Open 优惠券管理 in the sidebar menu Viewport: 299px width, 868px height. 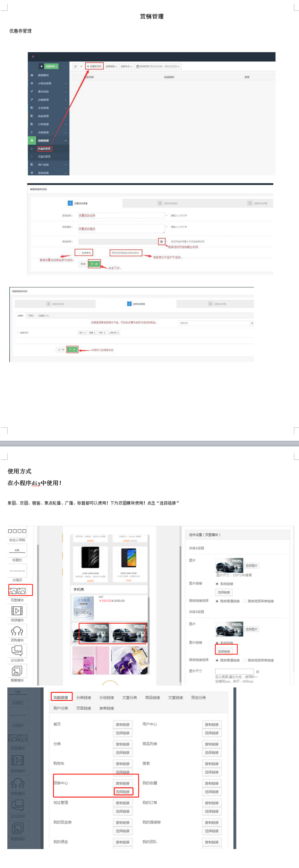[x=44, y=149]
